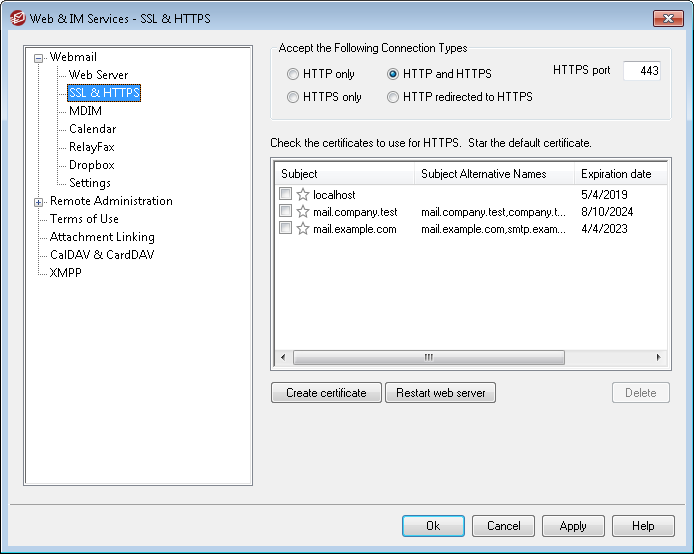
Task: Star the mail.company.test certificate
Action: [x=303, y=212]
